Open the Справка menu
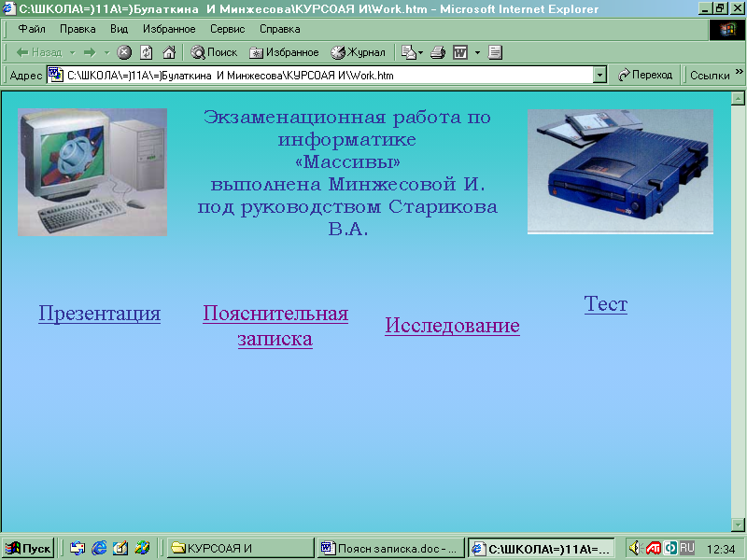This screenshot has width=747, height=560. pyautogui.click(x=279, y=29)
